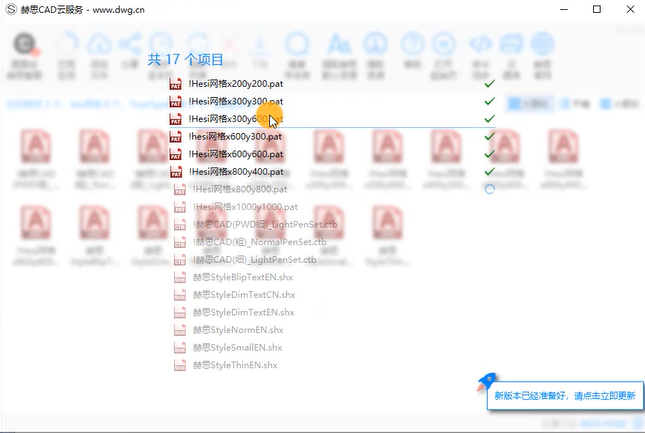Click the SHX icon of 赫思StyleDimTextEN.shx
This screenshot has width=645, height=433.
pyautogui.click(x=180, y=313)
